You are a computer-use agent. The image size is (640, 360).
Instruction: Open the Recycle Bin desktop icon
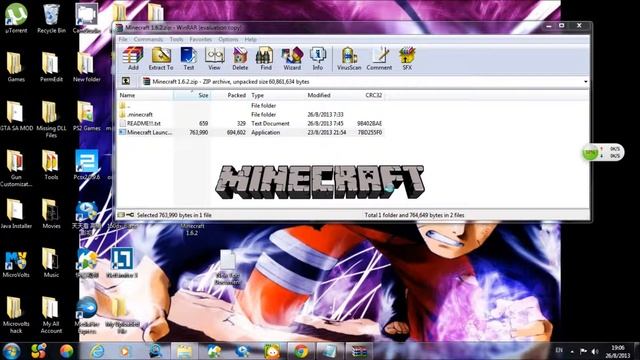point(51,18)
